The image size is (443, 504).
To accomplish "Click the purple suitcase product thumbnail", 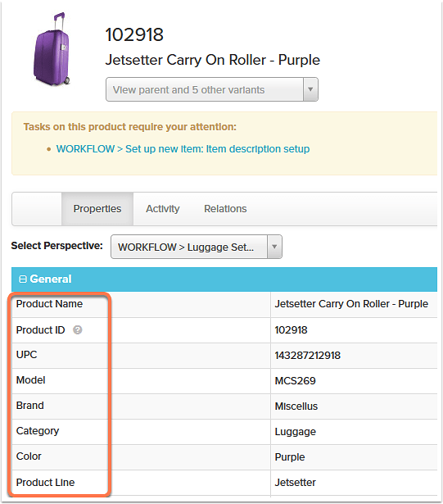I will pos(52,49).
